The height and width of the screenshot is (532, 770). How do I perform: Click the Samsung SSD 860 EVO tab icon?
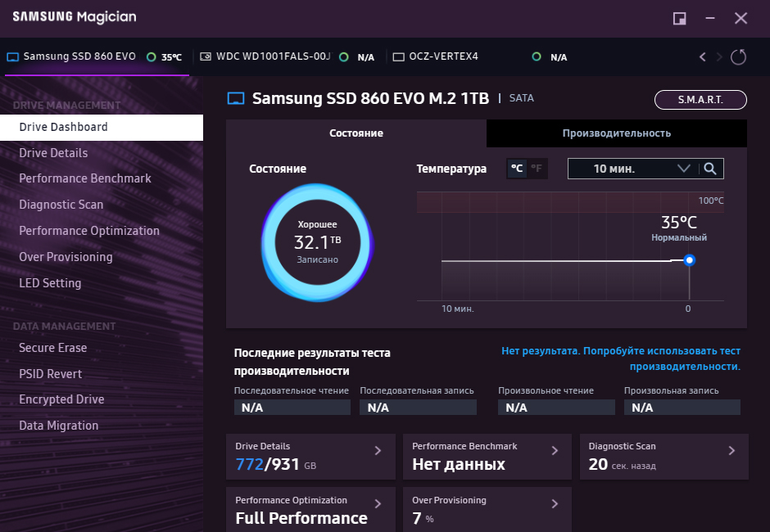[x=13, y=57]
